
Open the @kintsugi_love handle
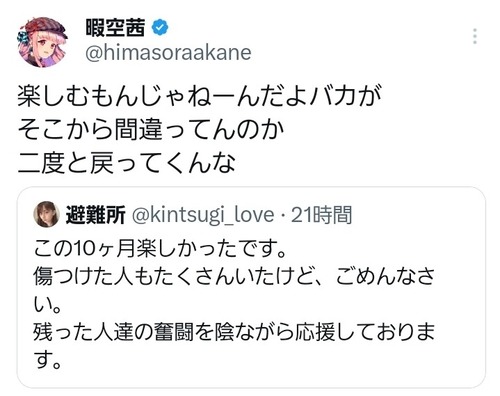click(203, 215)
